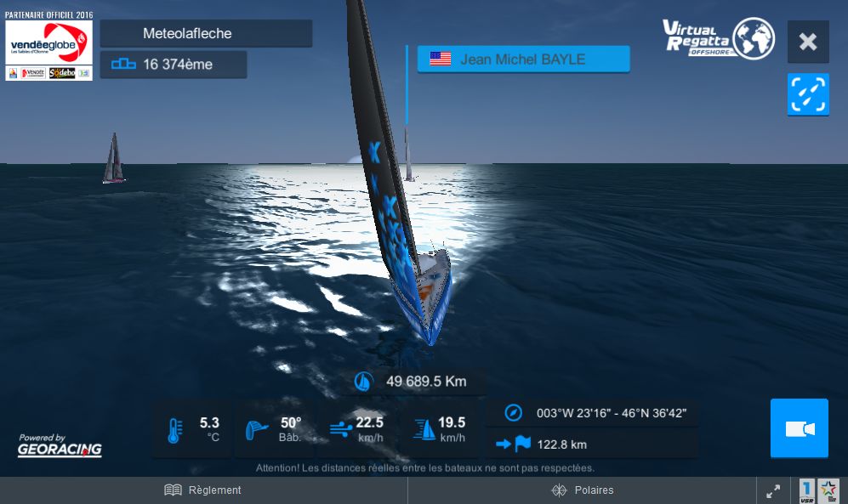848x504 pixels.
Task: Click the Virtual Regatta globe logo
Action: (719, 38)
